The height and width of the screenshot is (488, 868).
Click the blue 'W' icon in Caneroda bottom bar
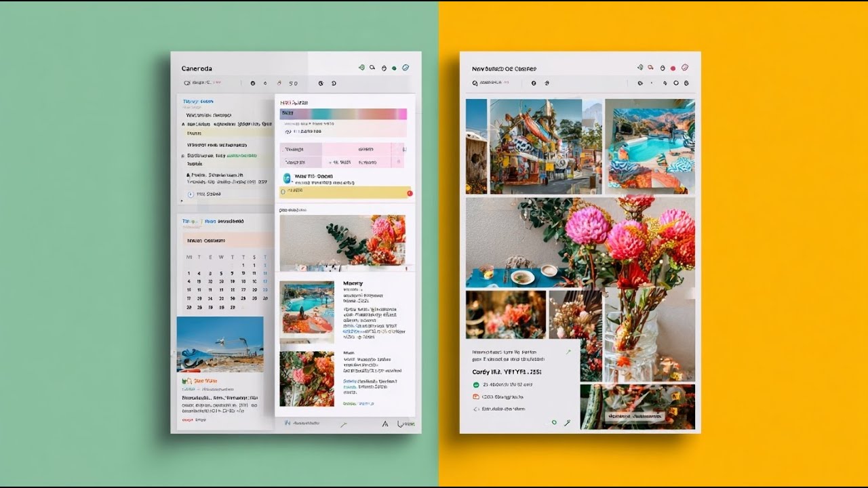(288, 424)
